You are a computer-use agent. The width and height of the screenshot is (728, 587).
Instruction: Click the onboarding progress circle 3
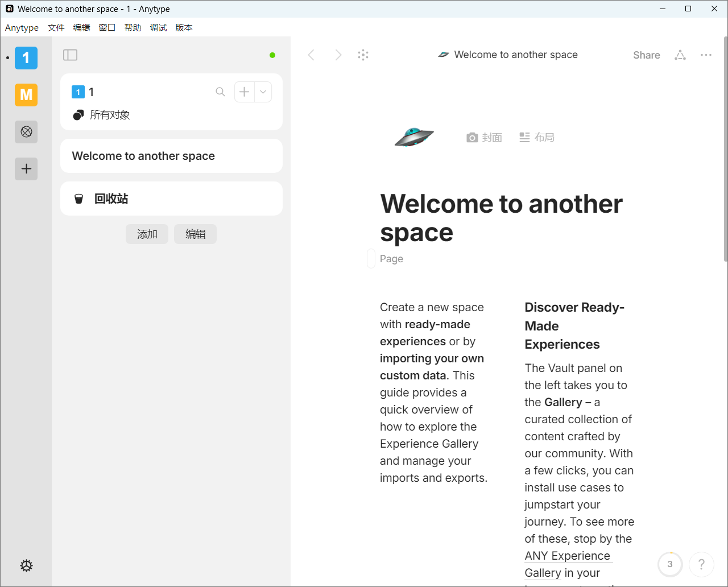[670, 564]
